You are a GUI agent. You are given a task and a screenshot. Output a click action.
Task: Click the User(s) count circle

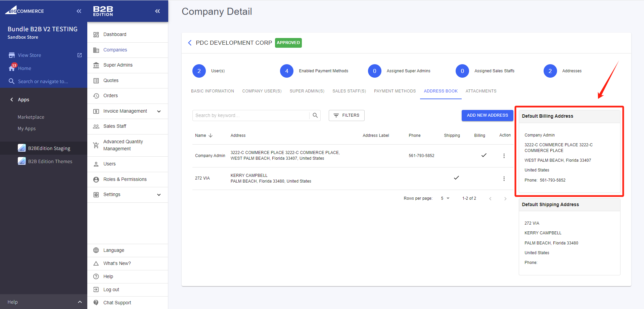point(199,71)
